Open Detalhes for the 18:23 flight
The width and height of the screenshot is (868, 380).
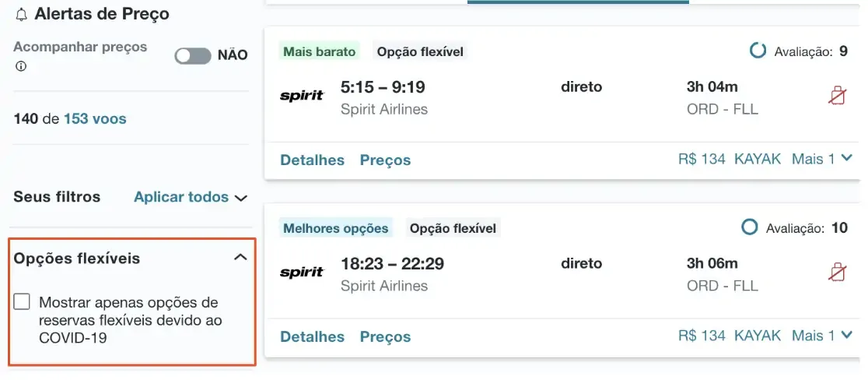[312, 336]
